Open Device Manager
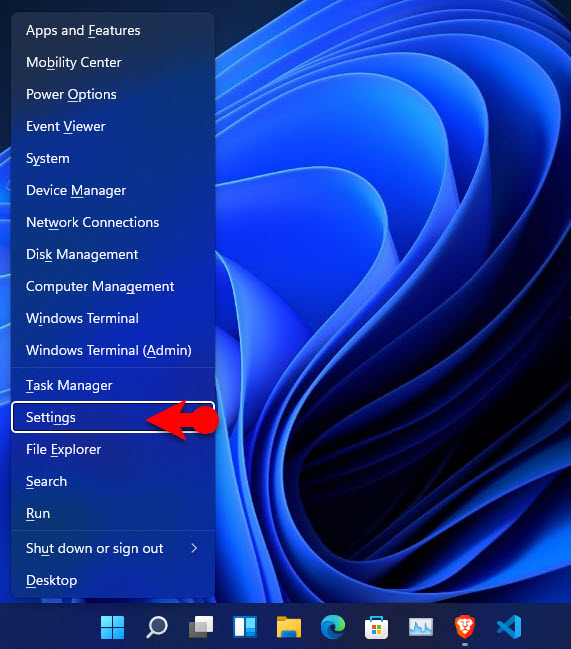 coord(113,190)
